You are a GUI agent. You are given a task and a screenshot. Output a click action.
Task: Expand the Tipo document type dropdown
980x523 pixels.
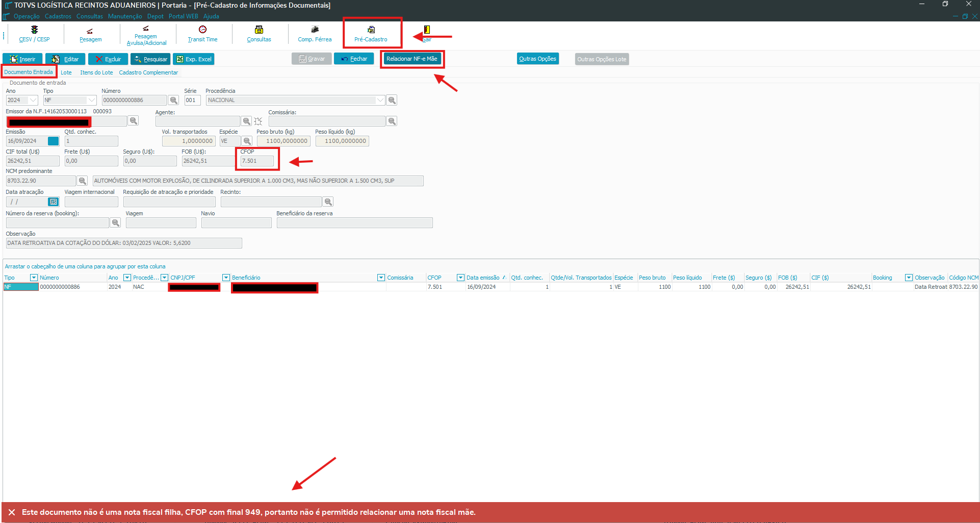92,100
